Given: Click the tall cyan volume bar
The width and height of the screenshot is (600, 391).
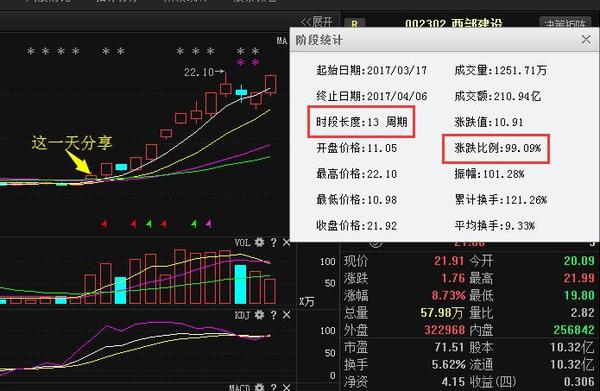Looking at the screenshot, I should [240, 284].
